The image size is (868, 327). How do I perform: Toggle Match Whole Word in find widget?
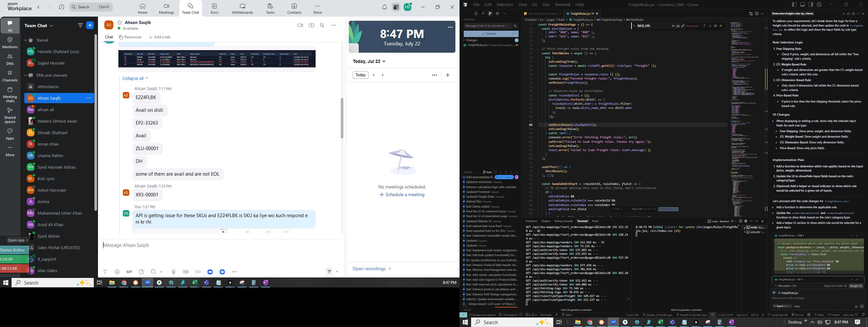[x=678, y=26]
